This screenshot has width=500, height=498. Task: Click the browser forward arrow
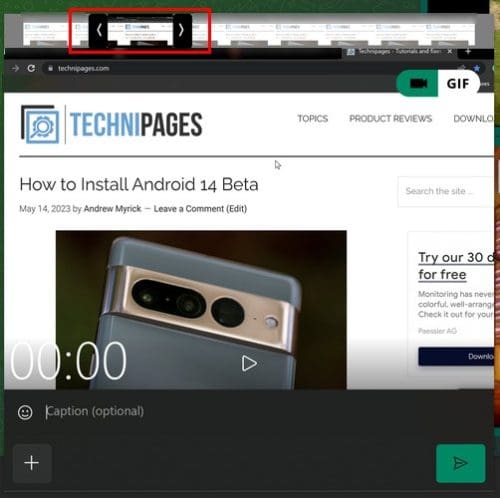coord(15,68)
